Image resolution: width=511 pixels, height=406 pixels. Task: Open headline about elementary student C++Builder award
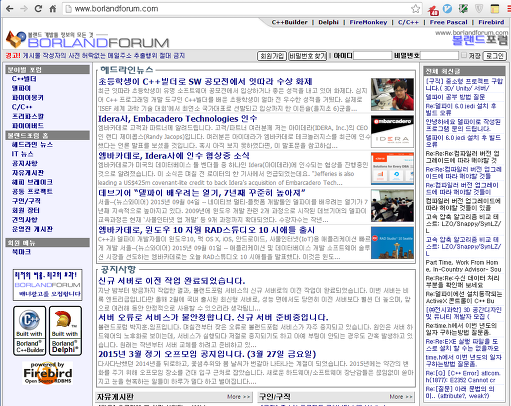[205, 82]
